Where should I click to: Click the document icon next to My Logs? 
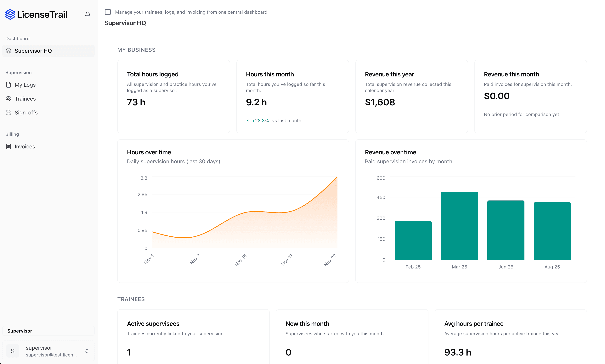pos(8,85)
